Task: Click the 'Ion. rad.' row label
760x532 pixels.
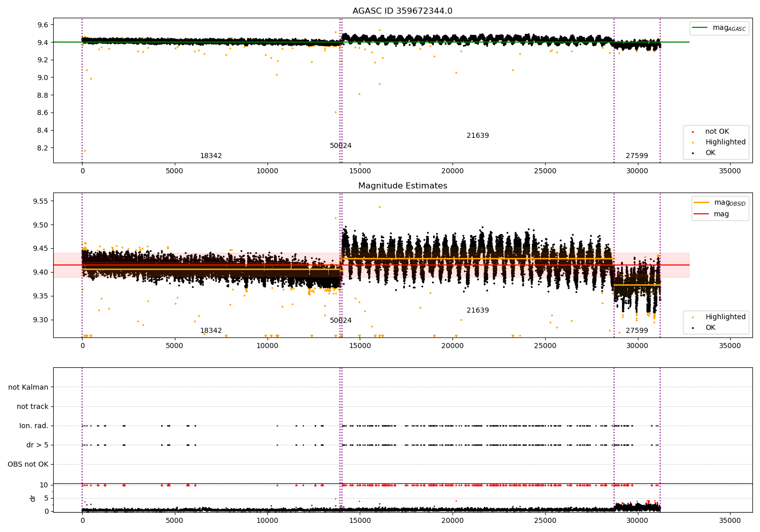Action: click(34, 426)
